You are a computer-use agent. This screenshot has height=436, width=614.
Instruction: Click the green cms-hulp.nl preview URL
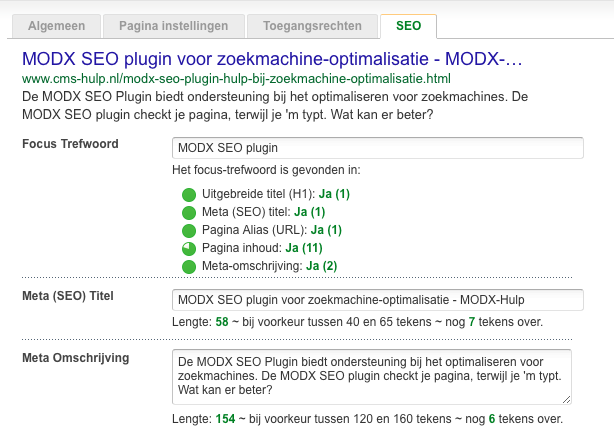click(x=236, y=79)
